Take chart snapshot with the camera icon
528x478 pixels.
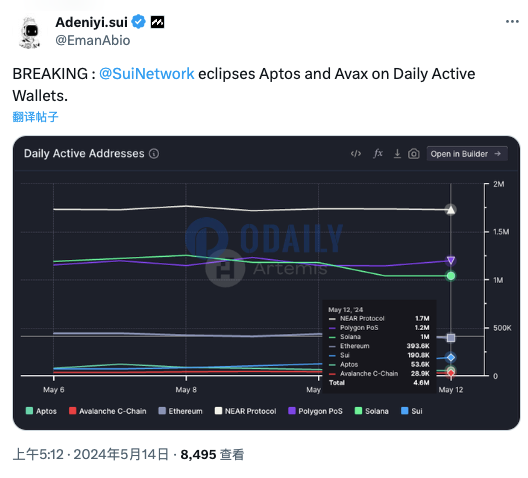click(x=414, y=154)
